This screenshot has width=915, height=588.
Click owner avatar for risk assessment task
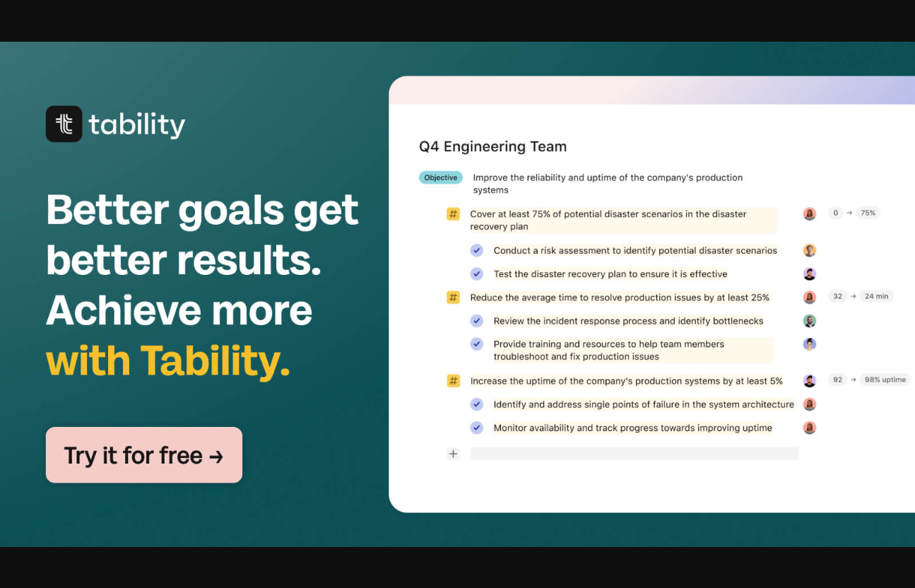(810, 250)
